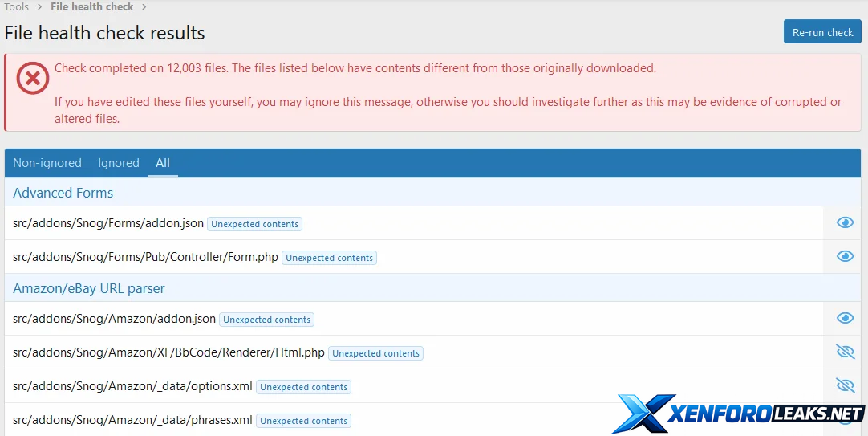This screenshot has height=436, width=868.
Task: Click Unexpected contents badge for Form.php
Action: [x=329, y=258]
